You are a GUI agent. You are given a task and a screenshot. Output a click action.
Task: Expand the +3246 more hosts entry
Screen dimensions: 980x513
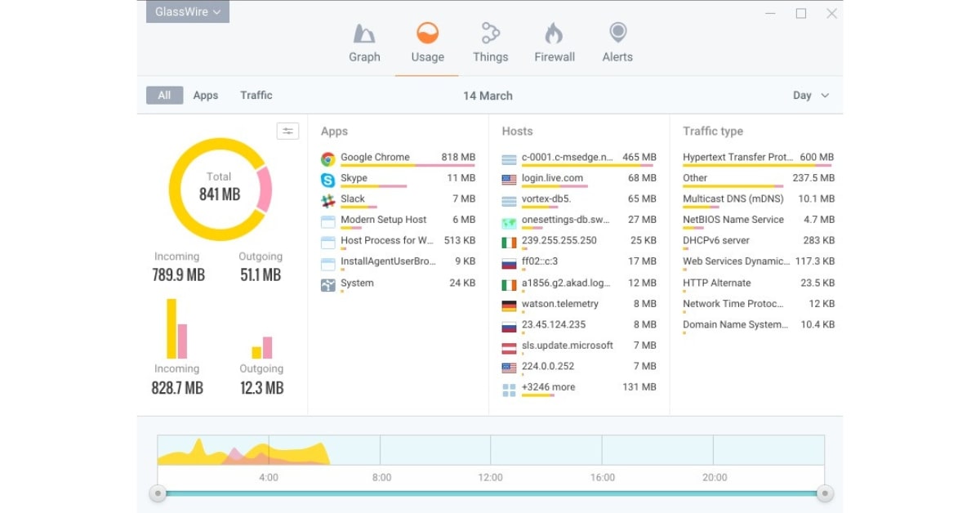tap(548, 387)
